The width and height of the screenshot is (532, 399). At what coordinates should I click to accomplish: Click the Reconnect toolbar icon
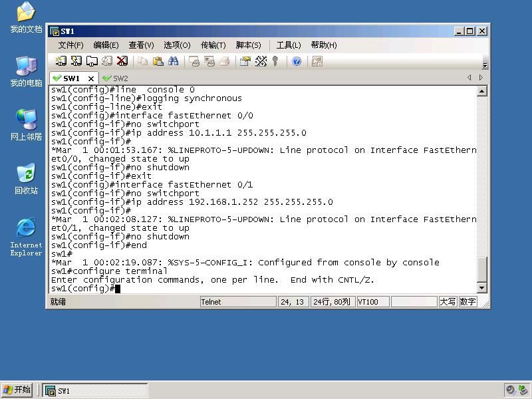pos(107,61)
